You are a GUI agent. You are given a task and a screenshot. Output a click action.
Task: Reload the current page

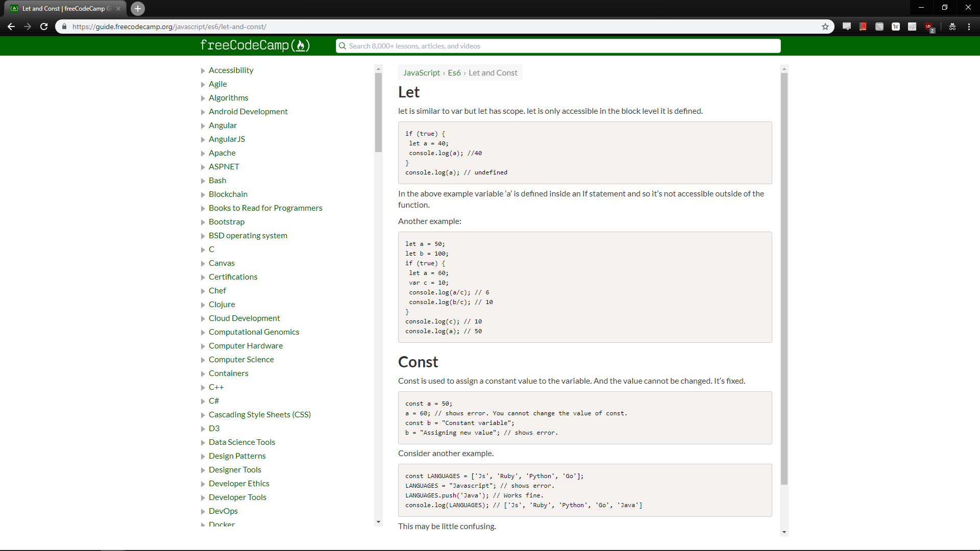(x=44, y=27)
